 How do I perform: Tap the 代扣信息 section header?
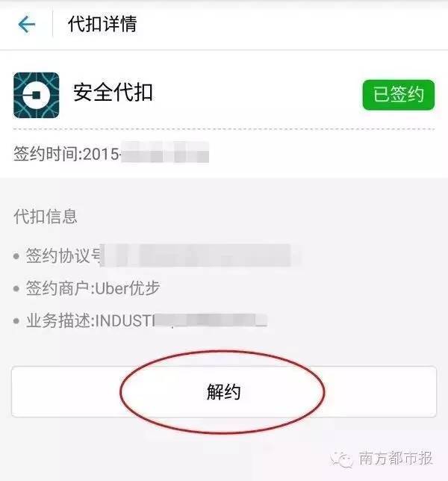pos(45,217)
